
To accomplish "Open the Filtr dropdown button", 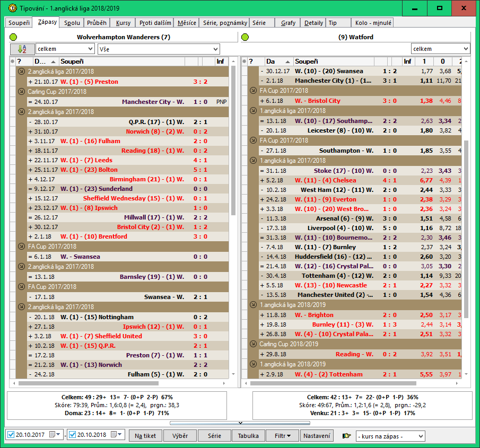I will click(x=282, y=436).
